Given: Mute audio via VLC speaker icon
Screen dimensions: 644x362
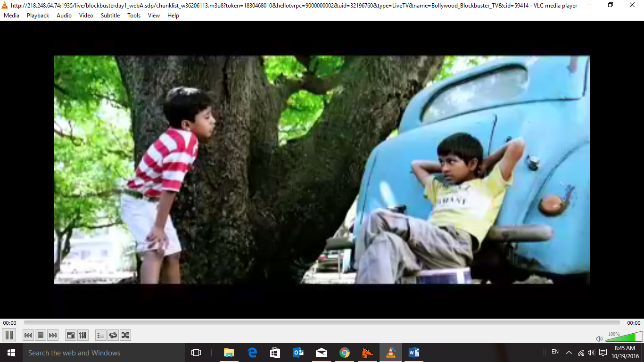Looking at the screenshot, I should point(599,338).
